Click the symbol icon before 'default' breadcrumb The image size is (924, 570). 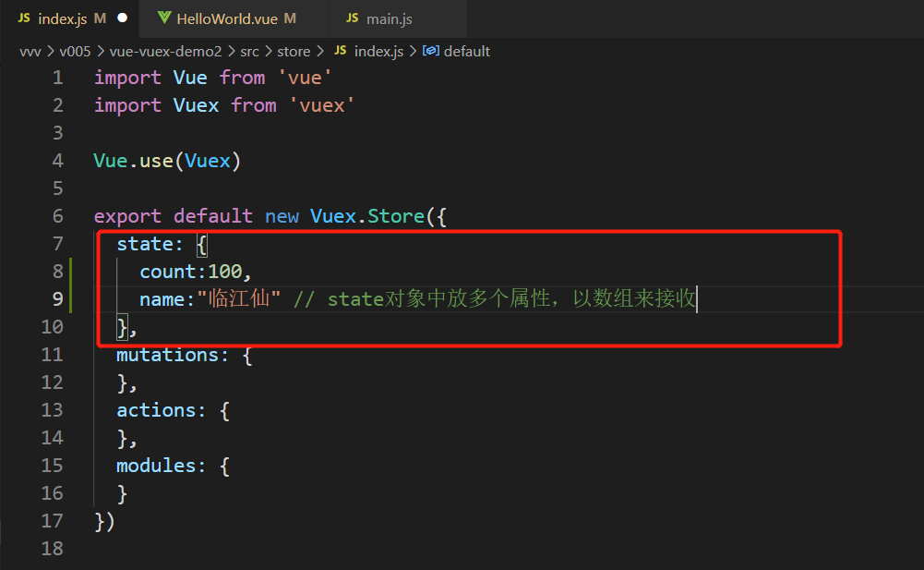coord(431,52)
